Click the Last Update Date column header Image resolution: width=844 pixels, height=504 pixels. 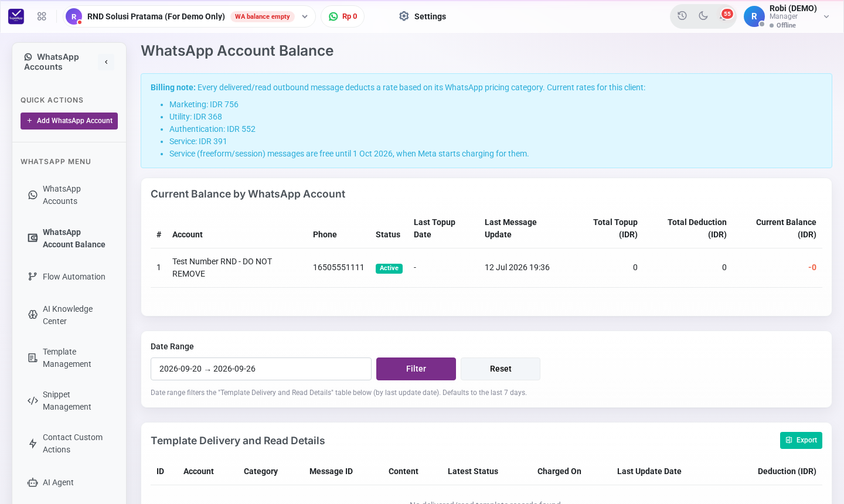tap(649, 471)
